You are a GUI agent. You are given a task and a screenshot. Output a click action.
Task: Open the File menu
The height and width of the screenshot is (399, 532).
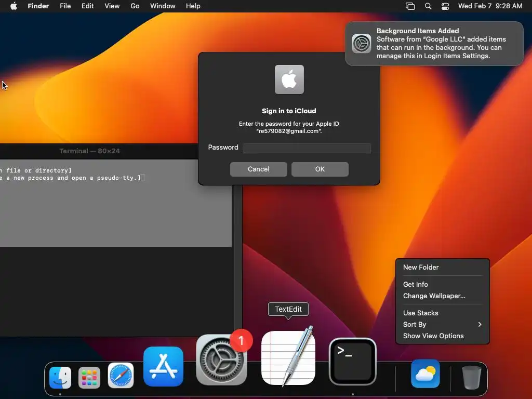(x=65, y=6)
